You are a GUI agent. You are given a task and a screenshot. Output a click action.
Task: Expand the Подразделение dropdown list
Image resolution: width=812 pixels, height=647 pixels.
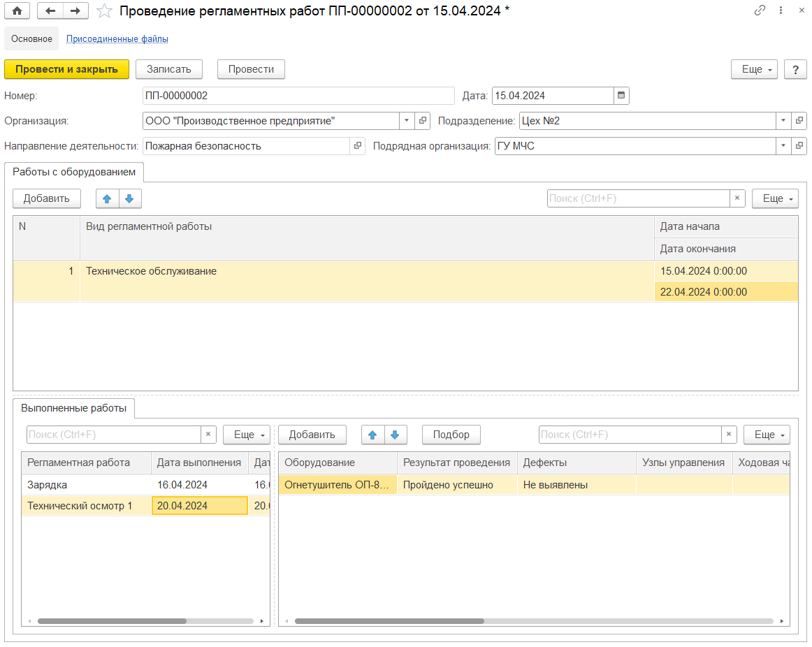pos(783,121)
